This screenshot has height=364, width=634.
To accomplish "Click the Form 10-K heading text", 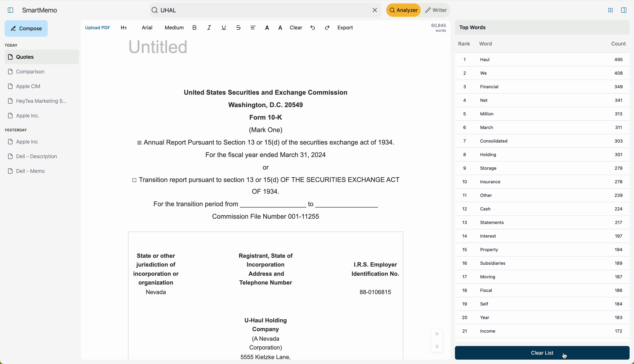I will click(266, 117).
